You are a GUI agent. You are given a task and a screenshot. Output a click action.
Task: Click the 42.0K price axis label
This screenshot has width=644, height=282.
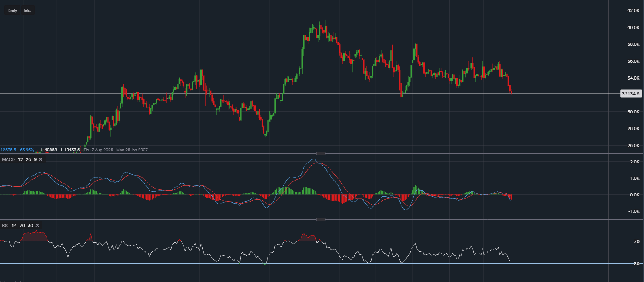tap(633, 10)
